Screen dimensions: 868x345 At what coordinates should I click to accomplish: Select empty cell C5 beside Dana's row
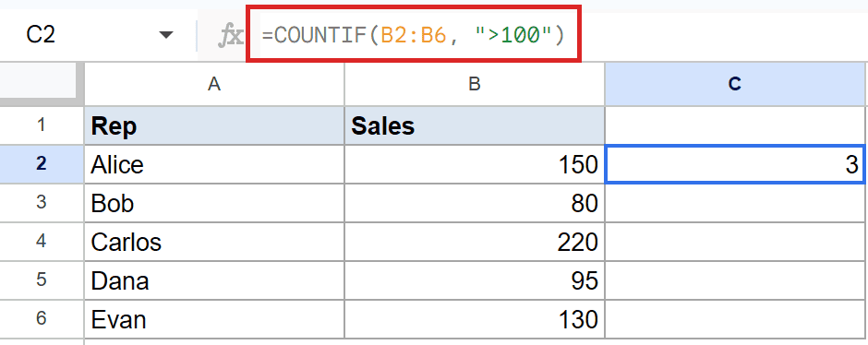(x=735, y=280)
